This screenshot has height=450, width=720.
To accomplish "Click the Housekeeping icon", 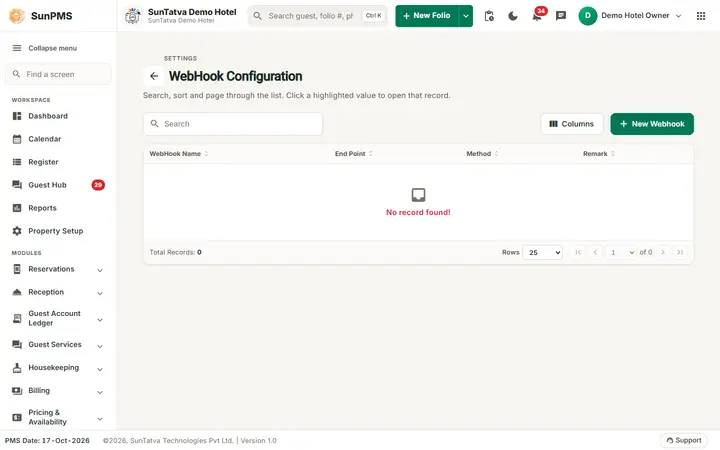I will (x=17, y=368).
